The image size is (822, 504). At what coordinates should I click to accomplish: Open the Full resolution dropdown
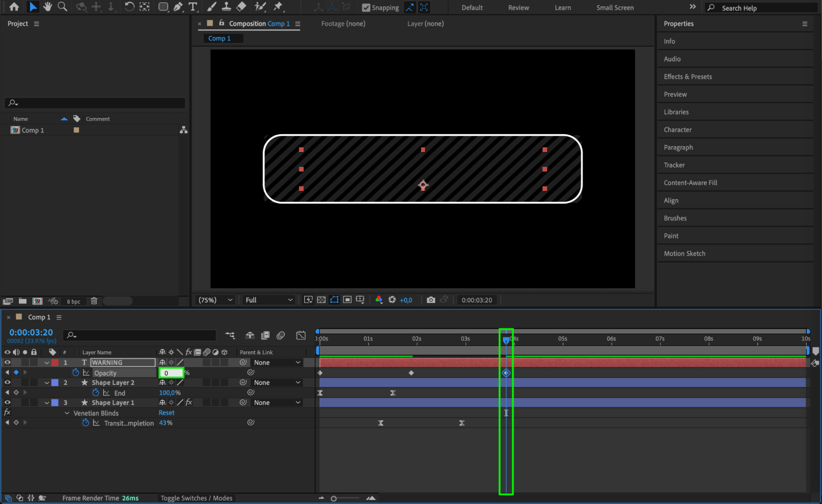pos(269,300)
